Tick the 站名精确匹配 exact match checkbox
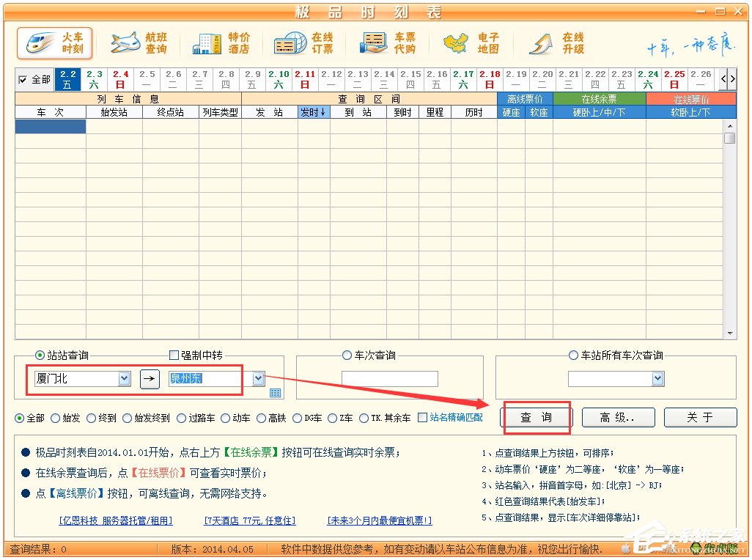Image resolution: width=752 pixels, height=560 pixels. click(x=422, y=418)
